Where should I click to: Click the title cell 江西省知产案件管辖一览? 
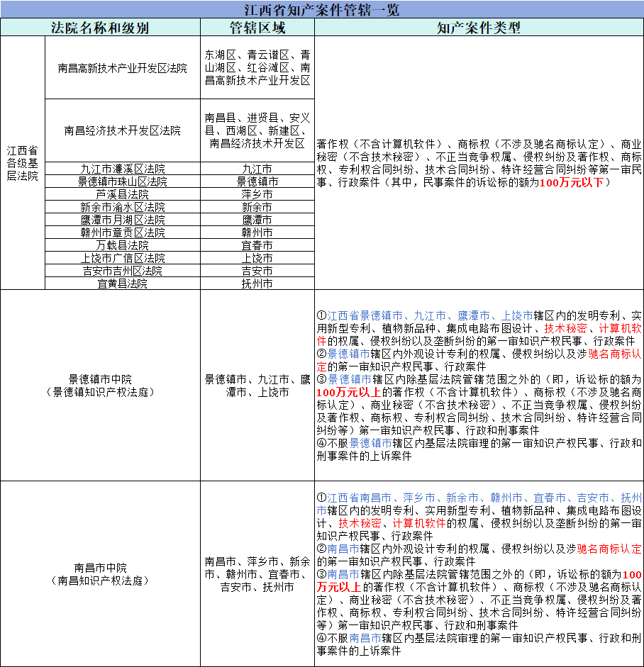(322, 9)
